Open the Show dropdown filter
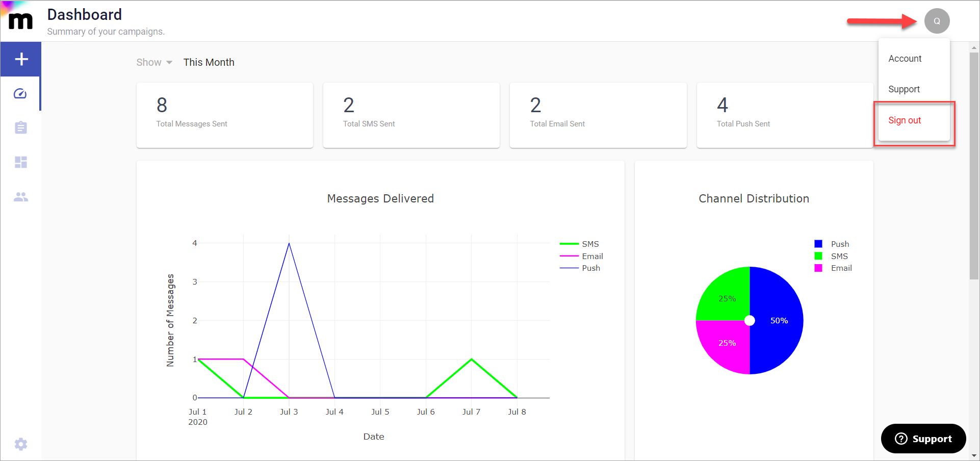 coord(154,62)
